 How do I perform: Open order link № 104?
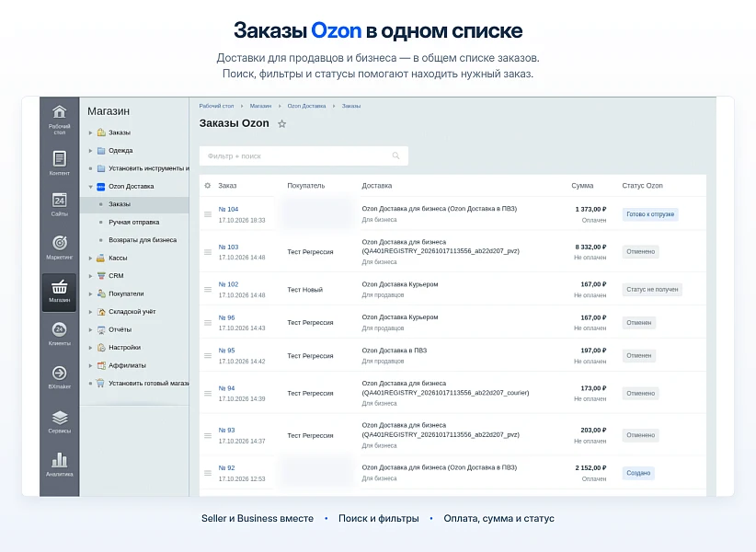coord(228,209)
